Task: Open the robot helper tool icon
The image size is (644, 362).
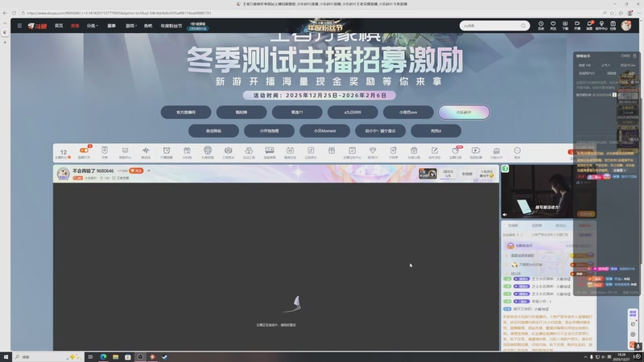Action: coord(208,152)
